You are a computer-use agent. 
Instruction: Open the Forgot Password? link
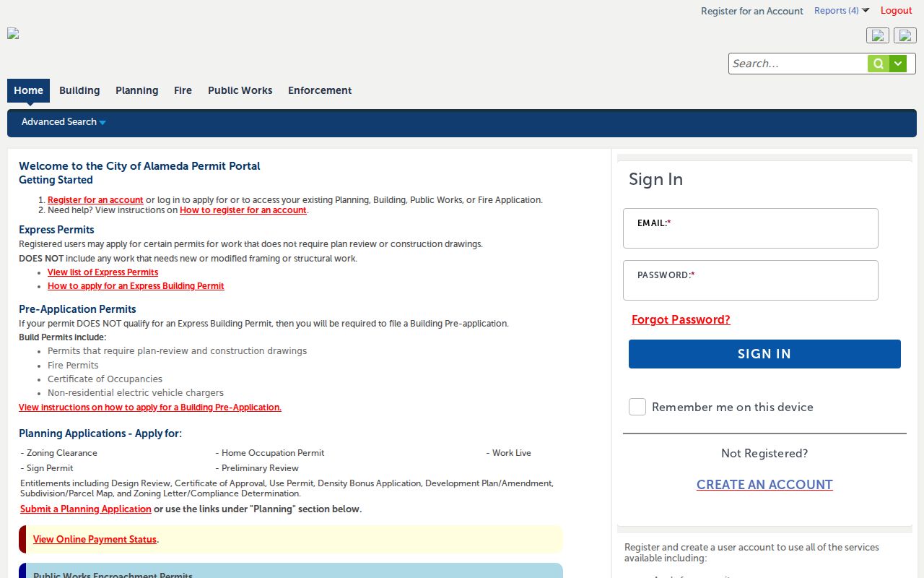click(681, 320)
